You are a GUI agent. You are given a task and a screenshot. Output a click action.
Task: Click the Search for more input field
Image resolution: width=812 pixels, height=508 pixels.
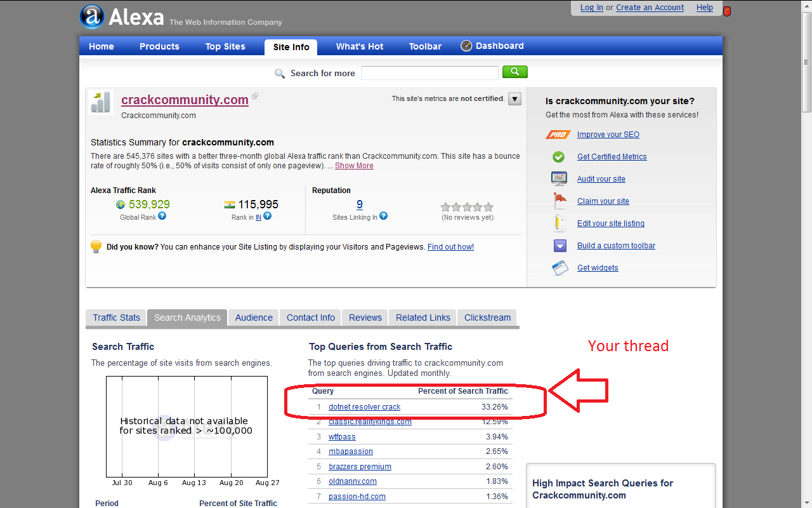(x=429, y=73)
